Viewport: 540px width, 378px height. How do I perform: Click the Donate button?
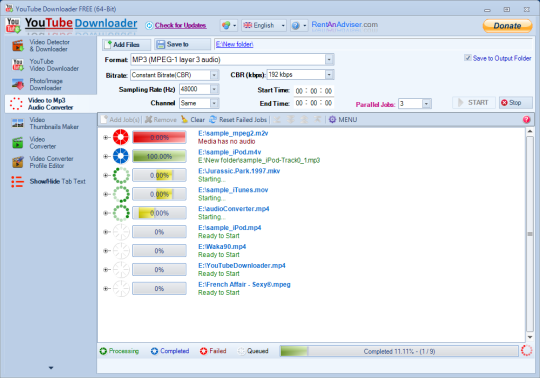(x=507, y=26)
